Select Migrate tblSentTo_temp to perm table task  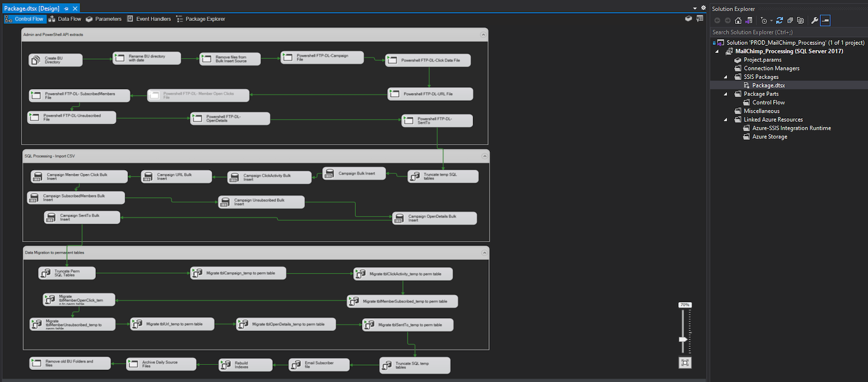tap(407, 325)
